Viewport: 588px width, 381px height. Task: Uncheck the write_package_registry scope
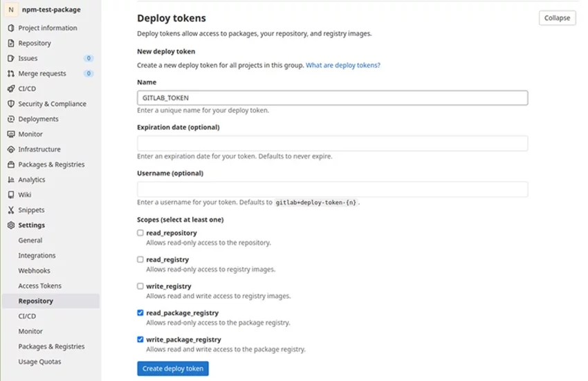click(140, 340)
